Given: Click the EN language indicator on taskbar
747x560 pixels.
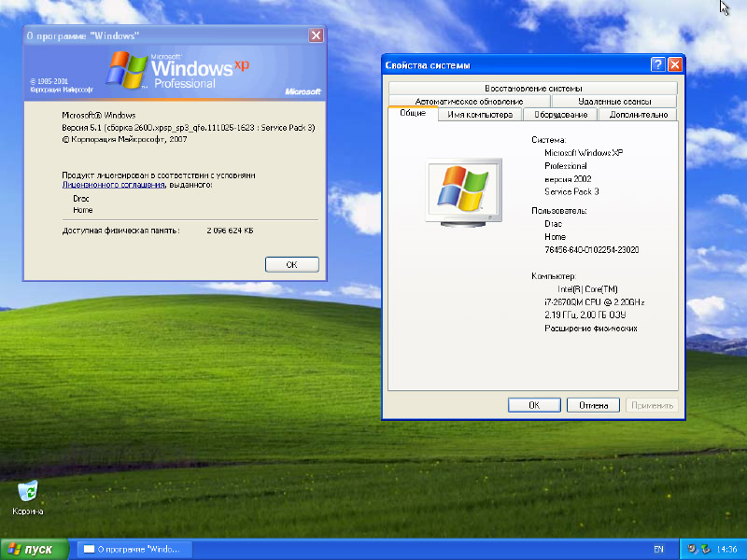Looking at the screenshot, I should [x=659, y=549].
